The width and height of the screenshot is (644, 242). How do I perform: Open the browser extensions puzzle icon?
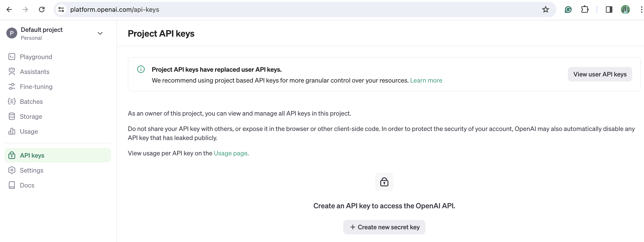[x=585, y=9]
